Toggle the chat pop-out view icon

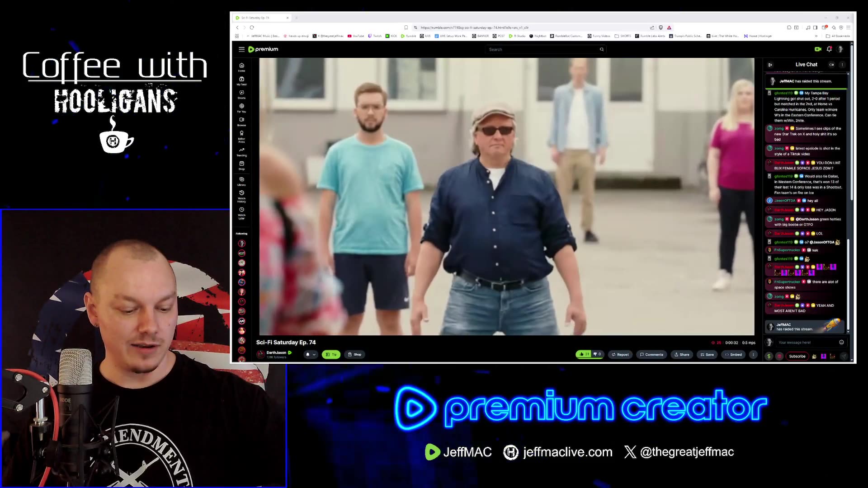click(x=831, y=65)
